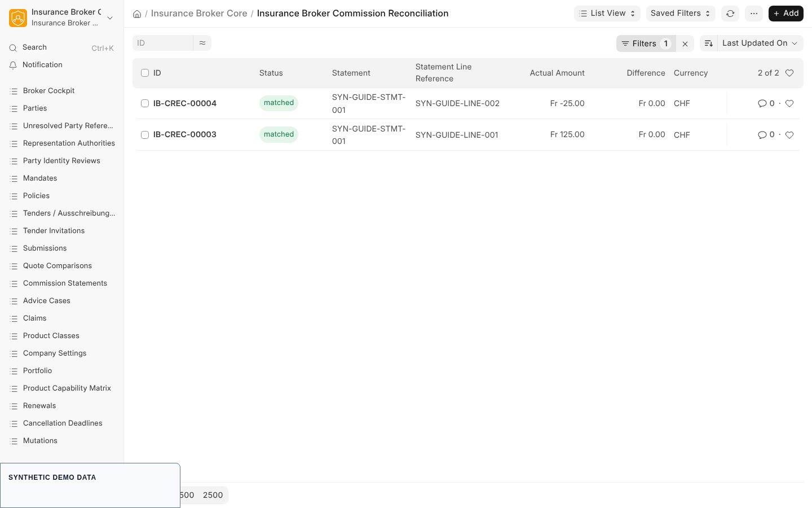Open the Saved Filters dropdown
The image size is (812, 508).
tap(681, 14)
